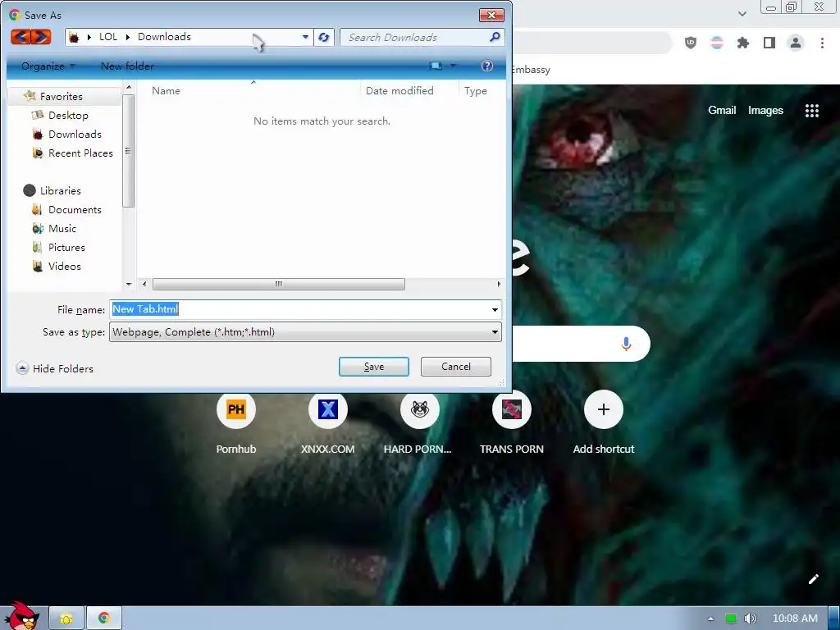
Task: Click the Show desktop strip on taskbar
Action: pyautogui.click(x=834, y=619)
